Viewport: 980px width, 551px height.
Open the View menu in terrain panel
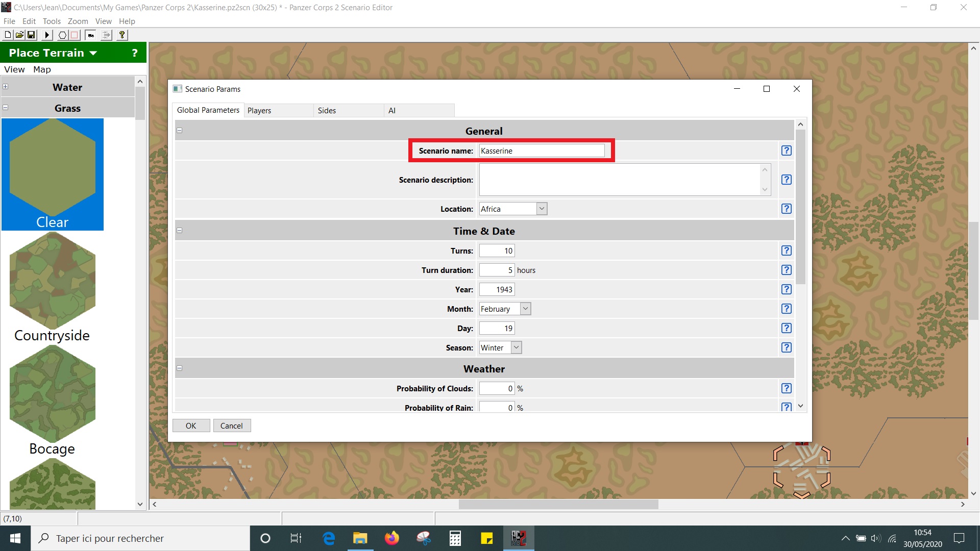click(14, 69)
